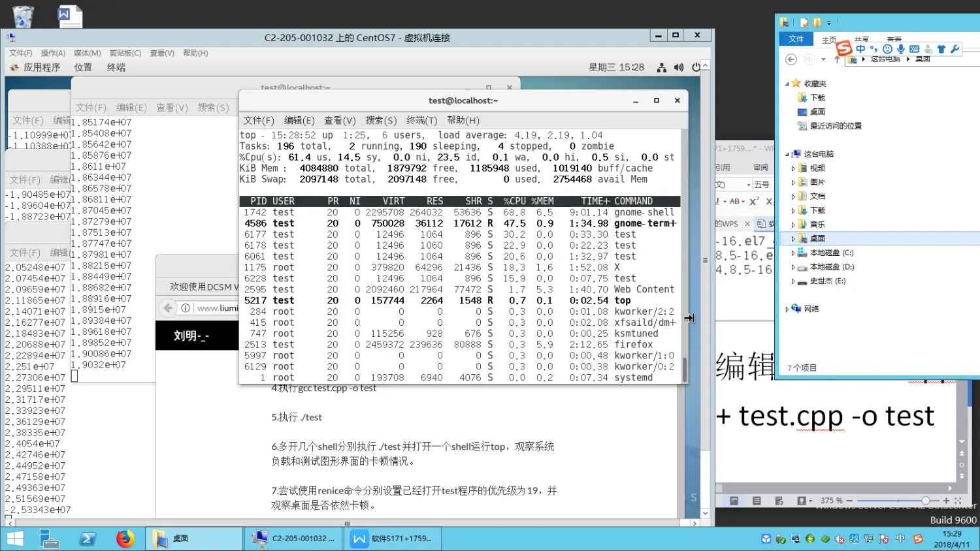Select 最近访问的位置 in navigation pane
Viewport: 980px width, 551px height.
click(x=830, y=126)
